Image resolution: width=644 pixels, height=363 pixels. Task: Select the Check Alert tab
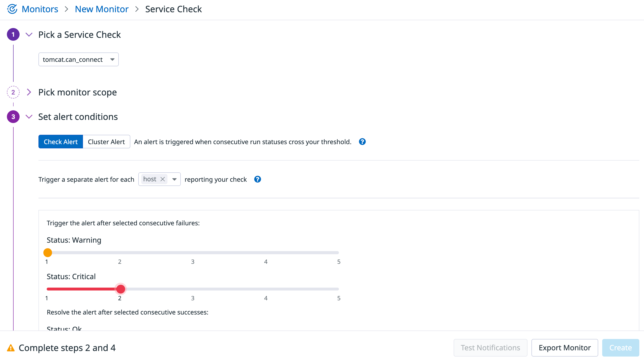click(x=60, y=141)
